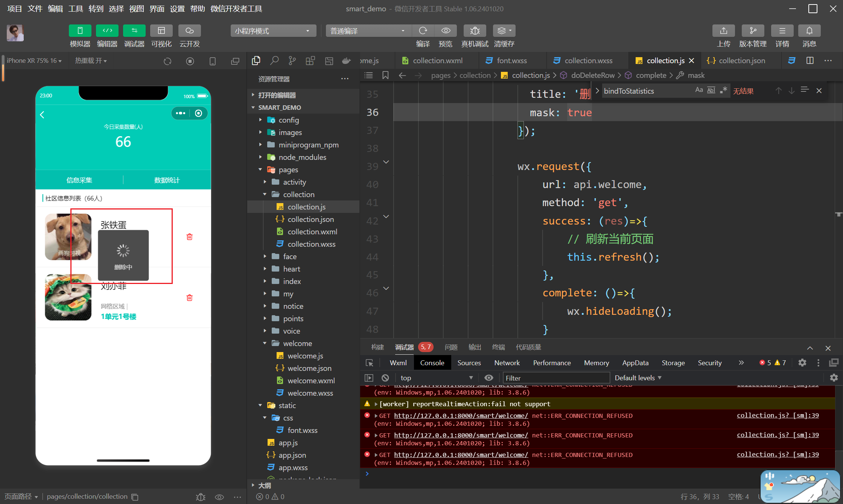Toggle regex option in find widget

723,90
